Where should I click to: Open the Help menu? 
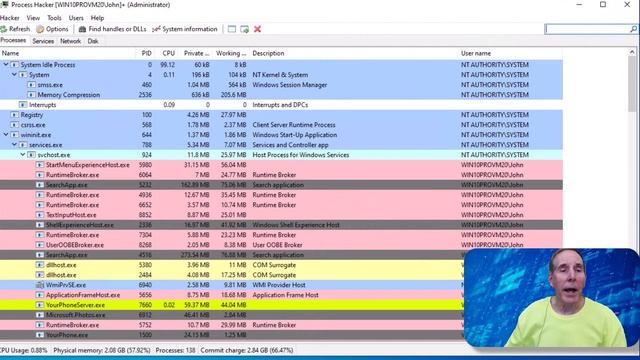coord(97,18)
